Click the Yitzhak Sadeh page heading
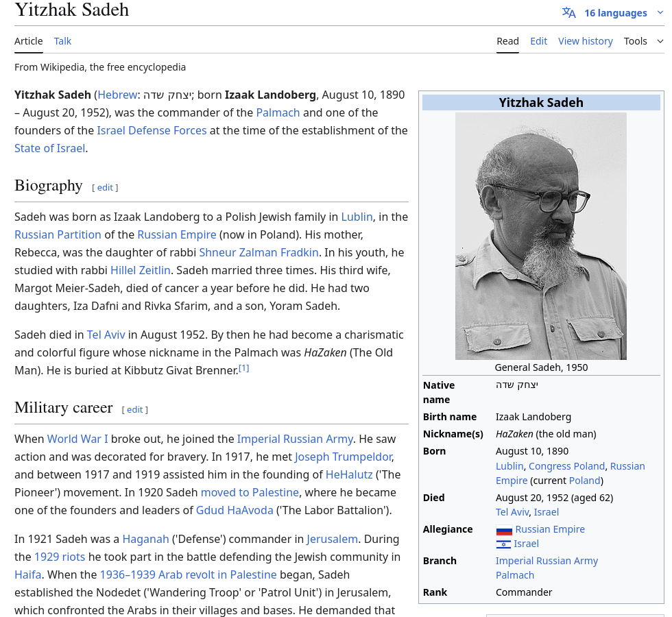 (71, 10)
